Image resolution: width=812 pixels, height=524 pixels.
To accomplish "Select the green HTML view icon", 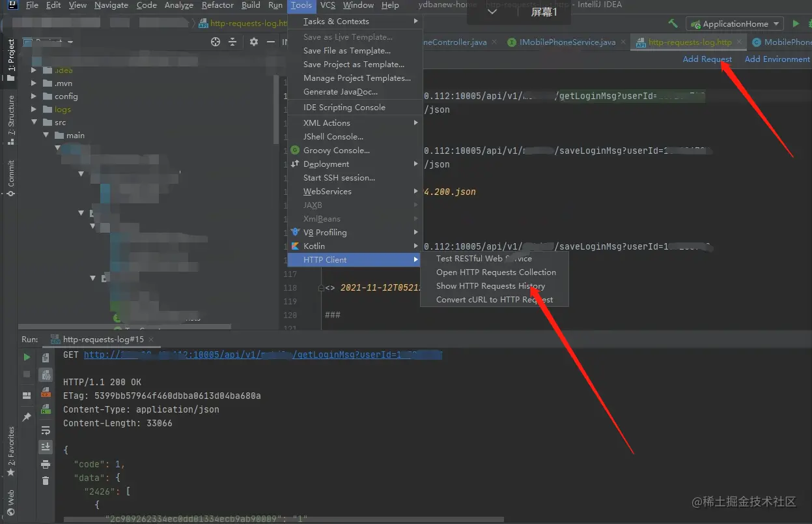I will [46, 409].
